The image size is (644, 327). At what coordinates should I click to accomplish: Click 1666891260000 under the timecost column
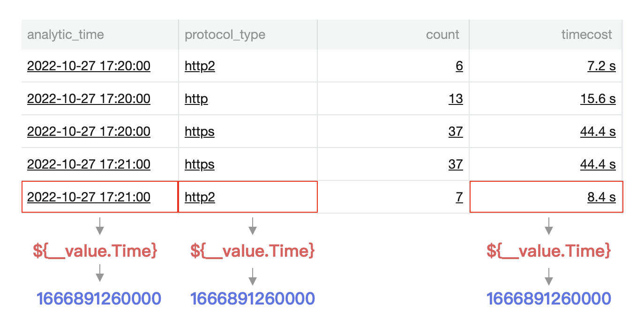pyautogui.click(x=549, y=298)
